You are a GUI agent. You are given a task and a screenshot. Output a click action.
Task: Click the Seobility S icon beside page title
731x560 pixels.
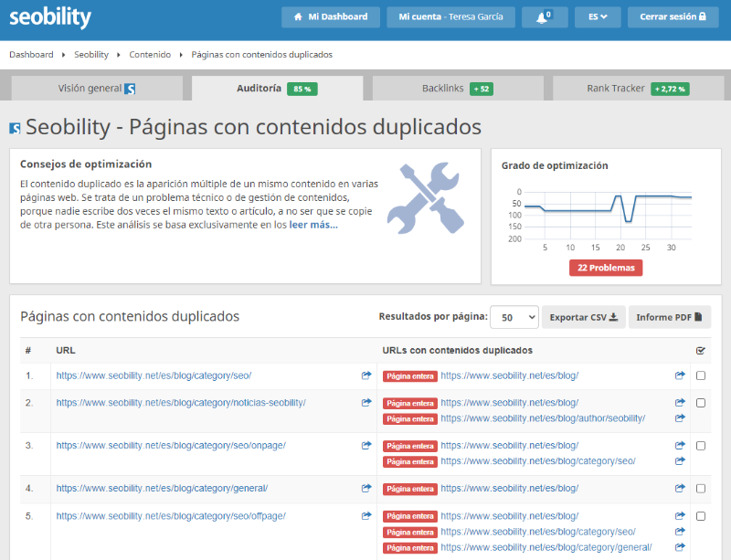click(x=15, y=128)
